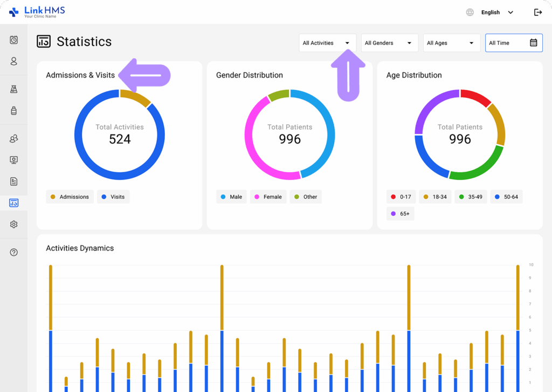The image size is (552, 392).
Task: Toggle the 65+ legend in Age Distribution
Action: tap(400, 213)
